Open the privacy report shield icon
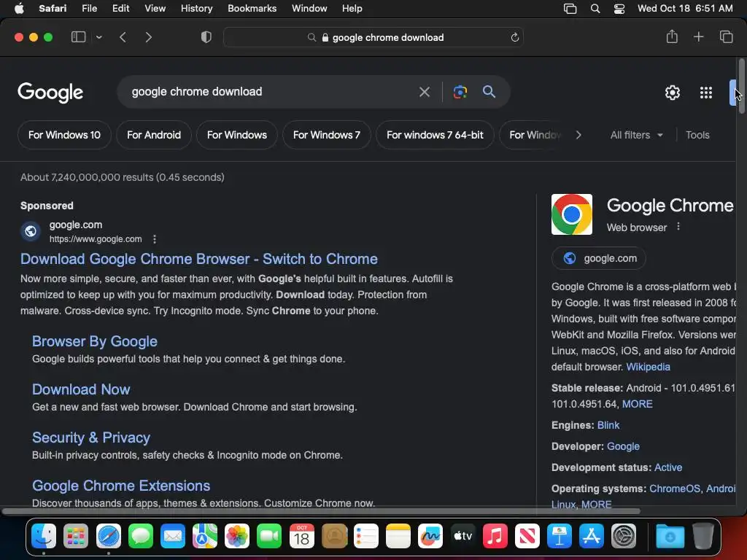This screenshot has height=560, width=747. (206, 37)
